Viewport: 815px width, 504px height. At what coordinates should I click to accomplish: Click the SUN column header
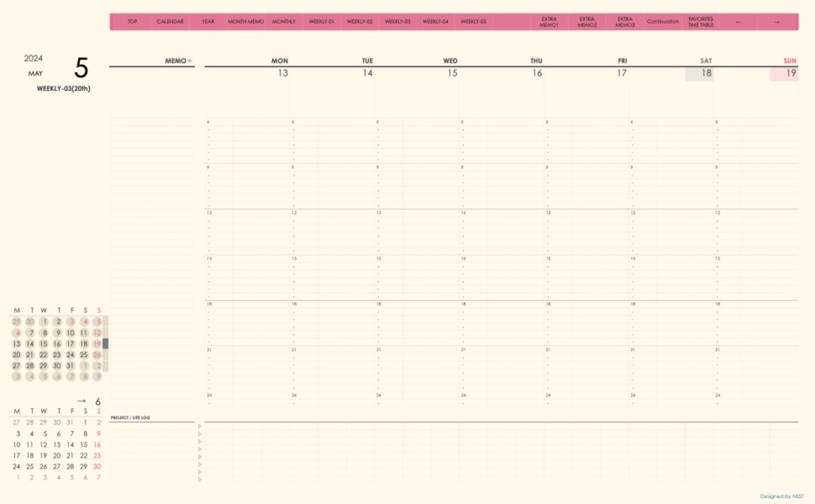pyautogui.click(x=790, y=61)
